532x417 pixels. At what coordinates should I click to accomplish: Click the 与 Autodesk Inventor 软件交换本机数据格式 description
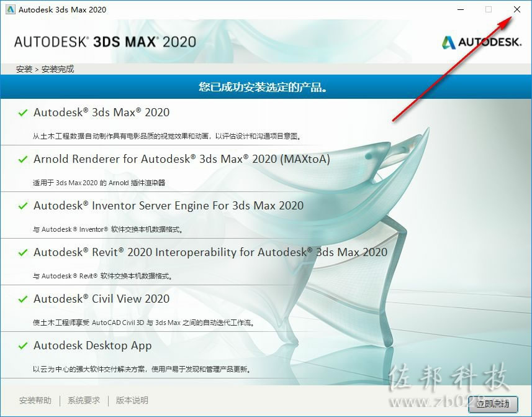tap(108, 229)
